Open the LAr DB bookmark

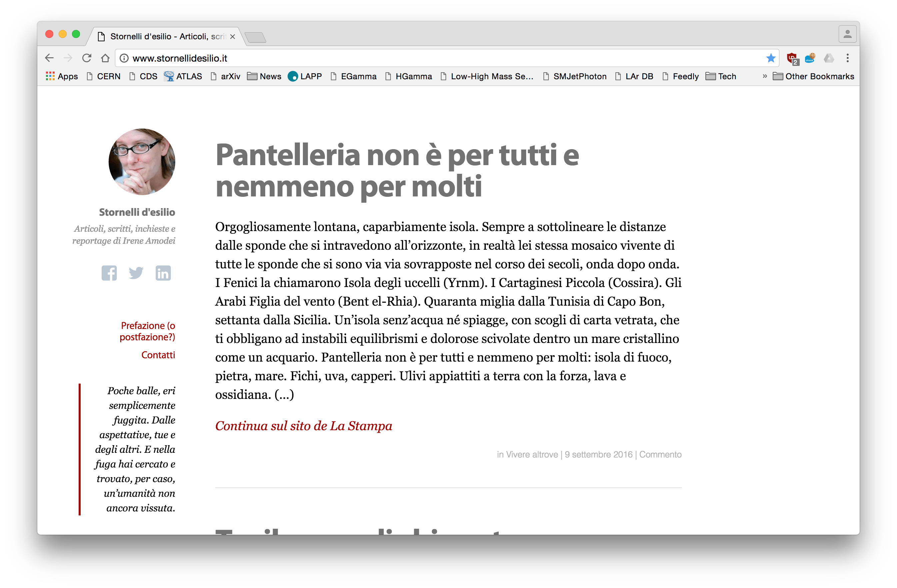[x=634, y=77]
